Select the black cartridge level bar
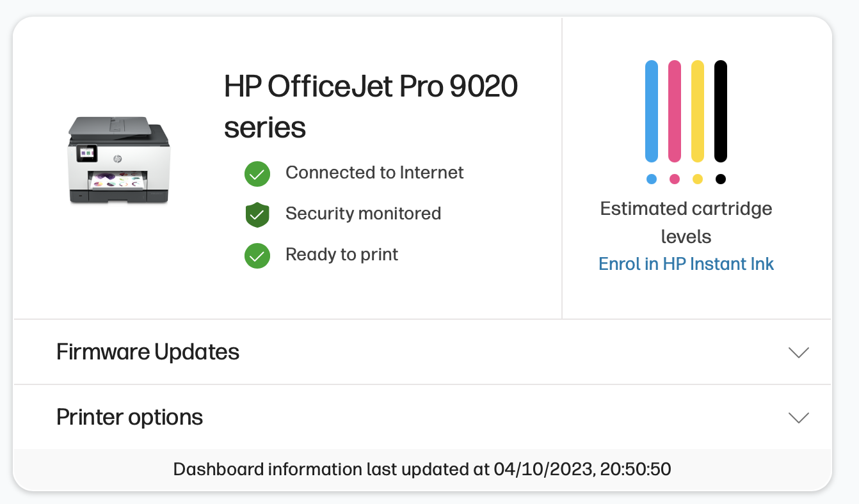 point(720,112)
